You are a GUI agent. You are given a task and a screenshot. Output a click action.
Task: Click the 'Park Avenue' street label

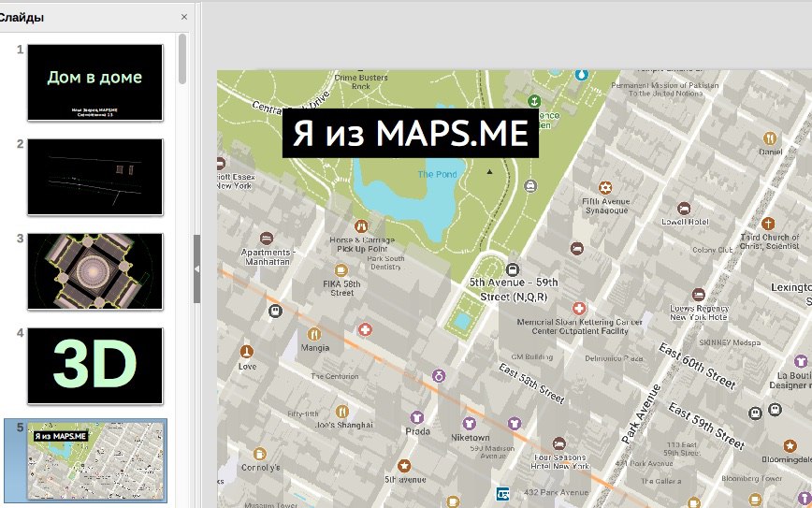pyautogui.click(x=641, y=414)
